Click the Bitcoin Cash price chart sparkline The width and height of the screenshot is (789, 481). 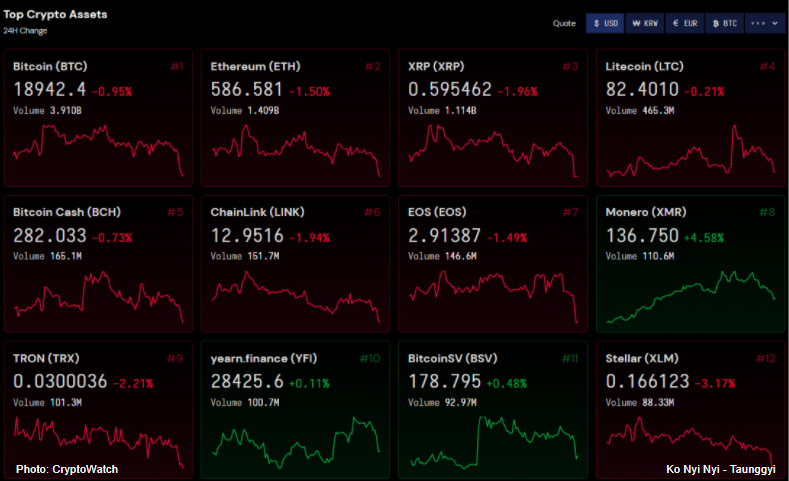98,296
